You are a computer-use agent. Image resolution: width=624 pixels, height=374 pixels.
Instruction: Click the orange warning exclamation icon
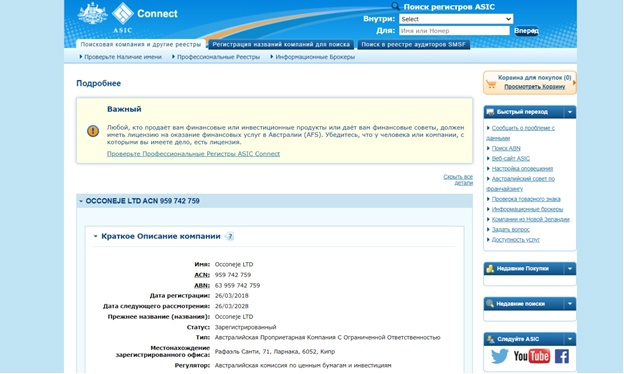[x=93, y=131]
